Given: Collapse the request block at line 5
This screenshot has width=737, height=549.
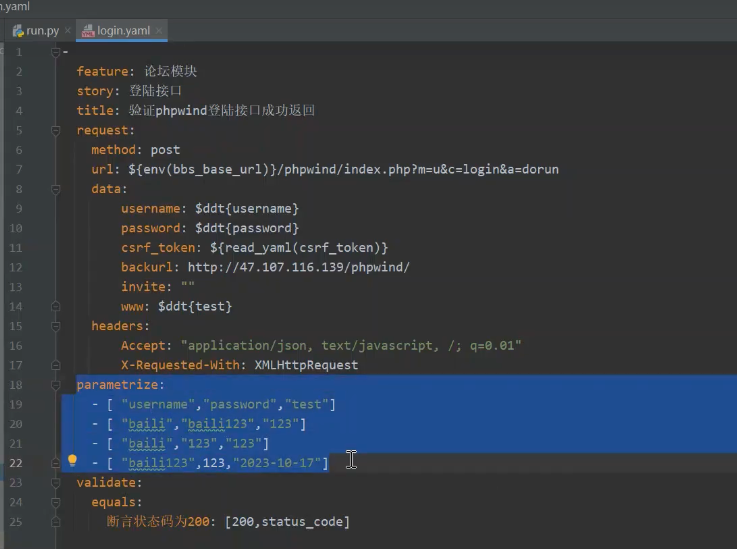Looking at the screenshot, I should point(55,130).
